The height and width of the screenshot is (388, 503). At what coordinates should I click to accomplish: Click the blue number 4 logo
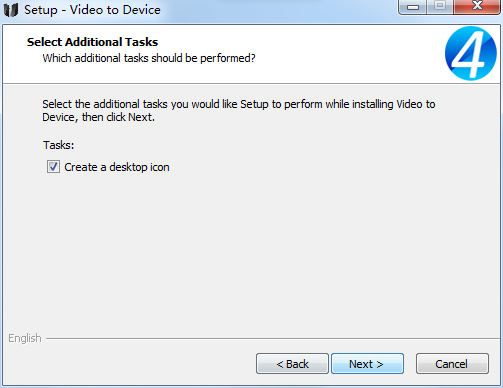point(471,53)
